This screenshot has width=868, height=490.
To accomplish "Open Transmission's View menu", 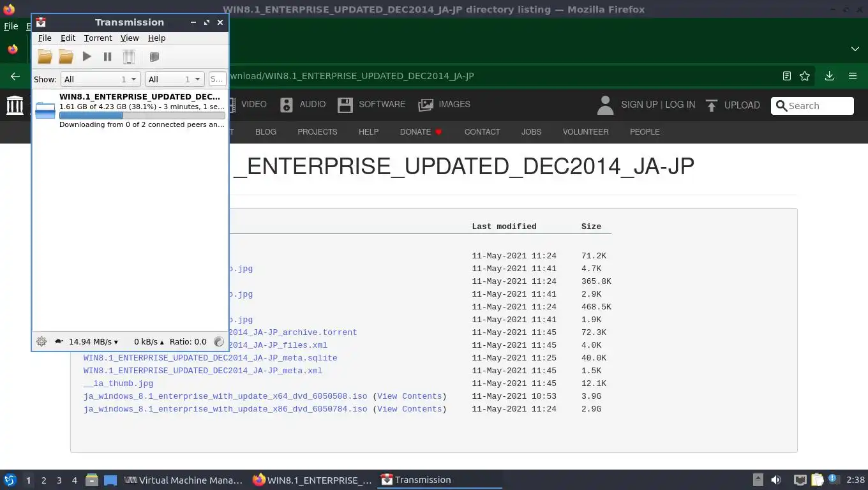I will pyautogui.click(x=130, y=38).
